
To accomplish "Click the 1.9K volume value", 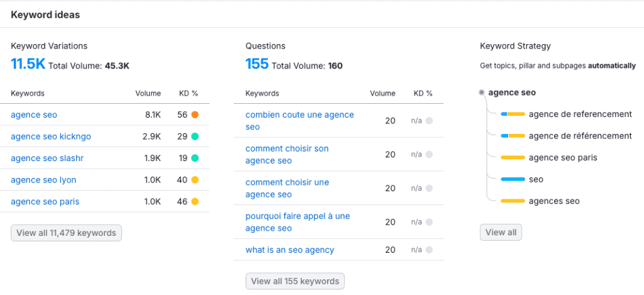I will click(x=153, y=158).
